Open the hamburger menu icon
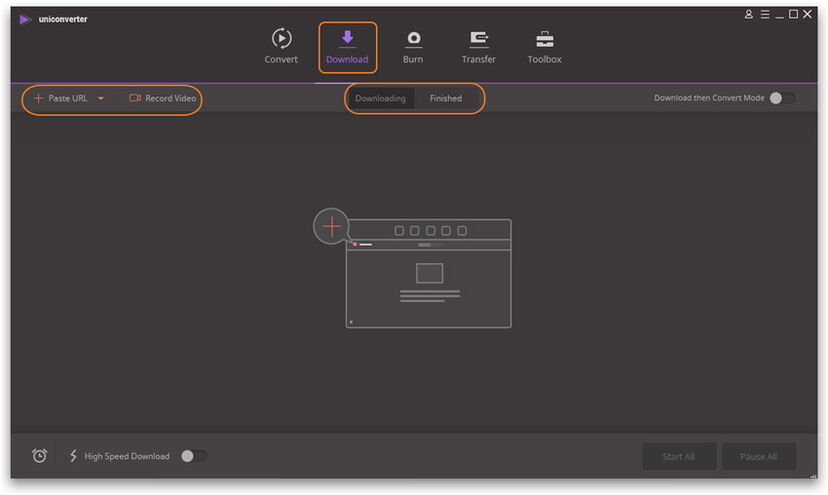Image resolution: width=828 pixels, height=495 pixels. click(x=765, y=14)
